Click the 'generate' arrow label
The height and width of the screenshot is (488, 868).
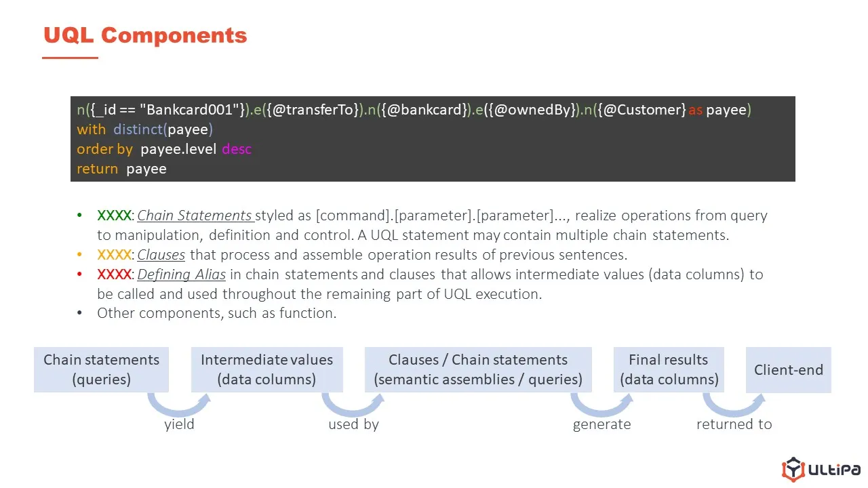coord(601,424)
